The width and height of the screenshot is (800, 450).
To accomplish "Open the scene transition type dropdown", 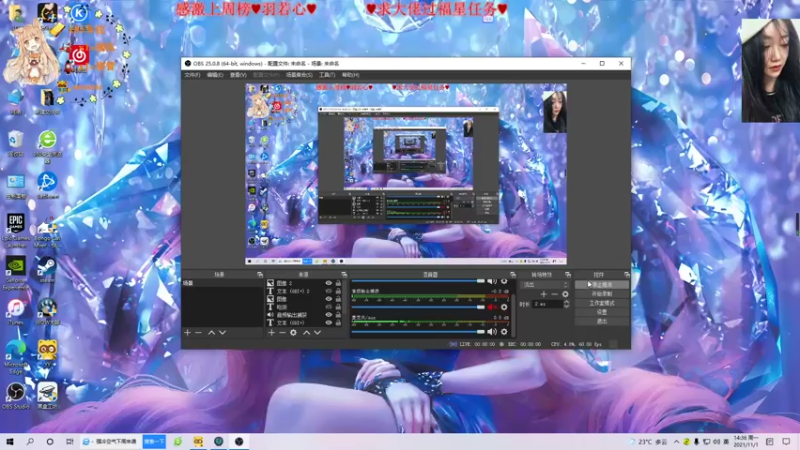I will coord(545,285).
